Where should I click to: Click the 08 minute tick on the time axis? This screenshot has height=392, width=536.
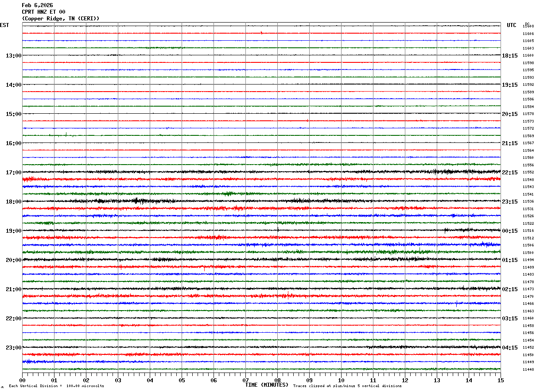point(277,380)
